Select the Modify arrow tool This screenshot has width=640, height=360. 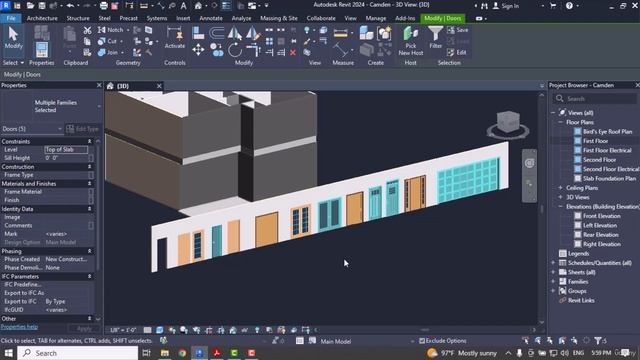[x=13, y=38]
